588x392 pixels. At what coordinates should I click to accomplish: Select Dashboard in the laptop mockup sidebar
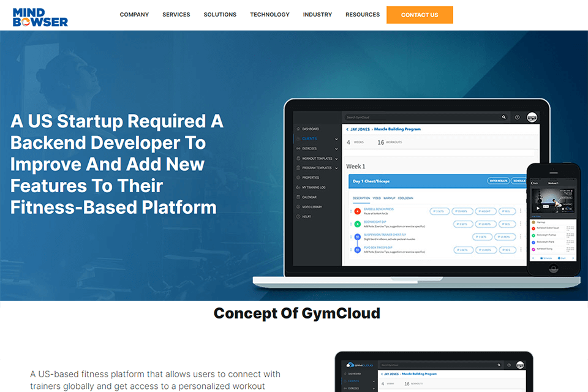[x=311, y=129]
